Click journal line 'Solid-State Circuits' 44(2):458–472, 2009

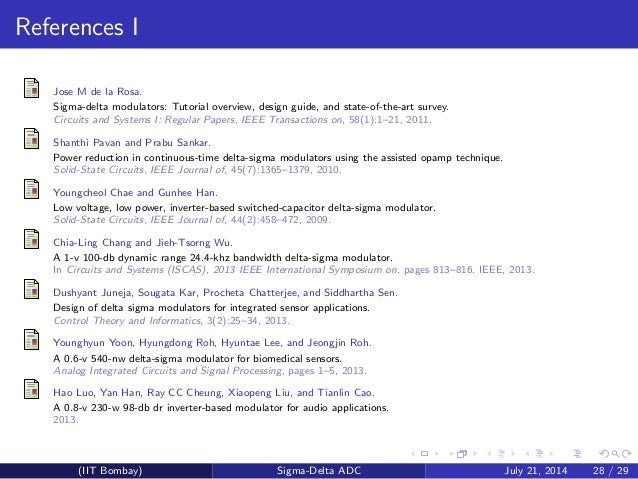click(x=192, y=220)
